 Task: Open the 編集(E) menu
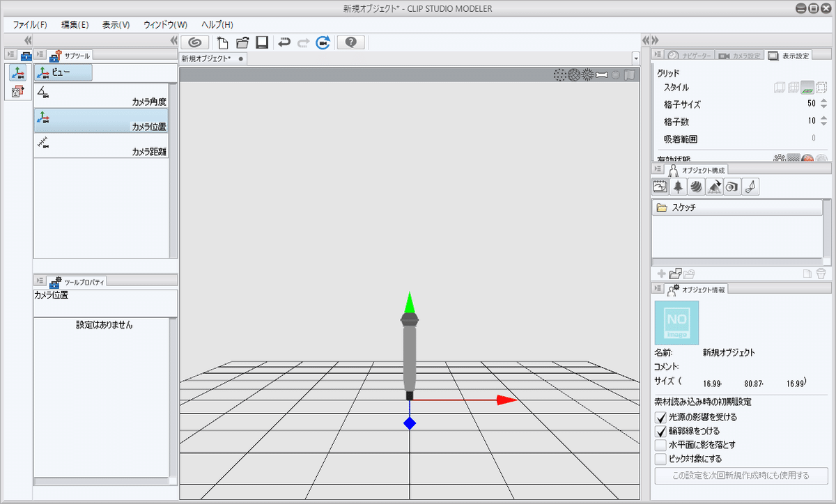tap(75, 24)
